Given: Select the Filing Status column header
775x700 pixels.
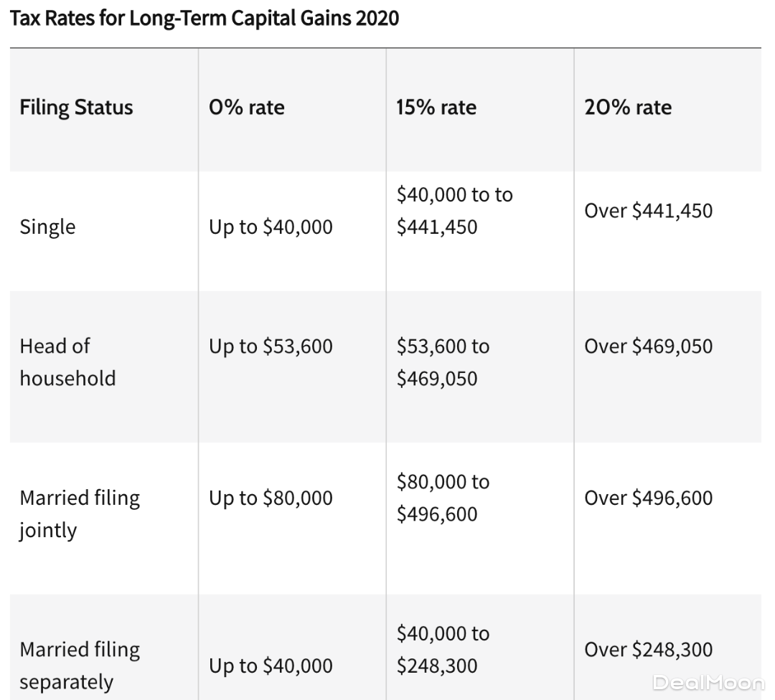Looking at the screenshot, I should point(76,108).
